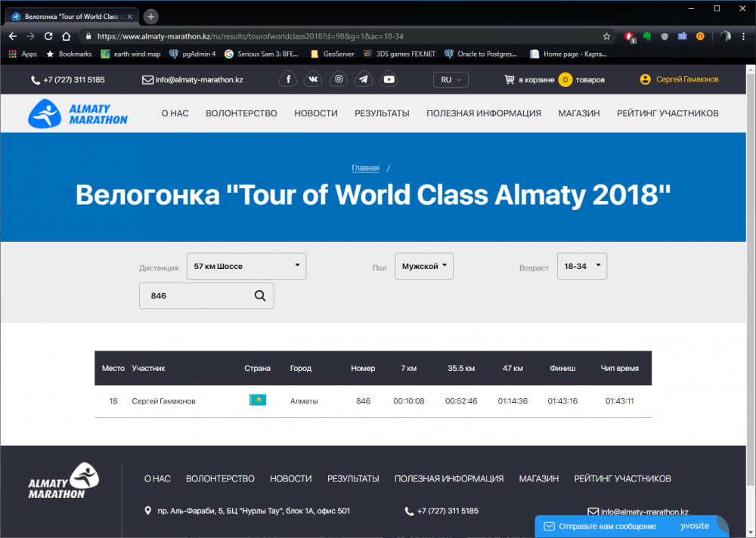Image resolution: width=756 pixels, height=538 pixels.
Task: Open the Telegram social icon
Action: click(x=364, y=79)
